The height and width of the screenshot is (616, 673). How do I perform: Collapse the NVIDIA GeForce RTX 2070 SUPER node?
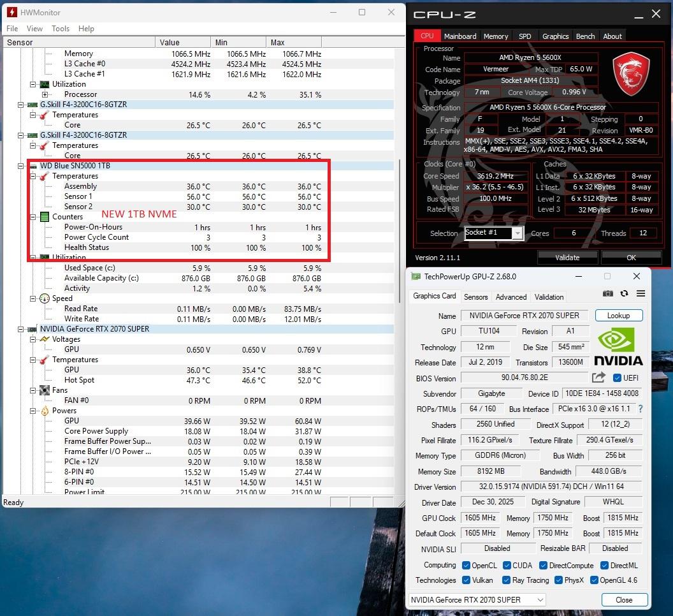[20, 329]
